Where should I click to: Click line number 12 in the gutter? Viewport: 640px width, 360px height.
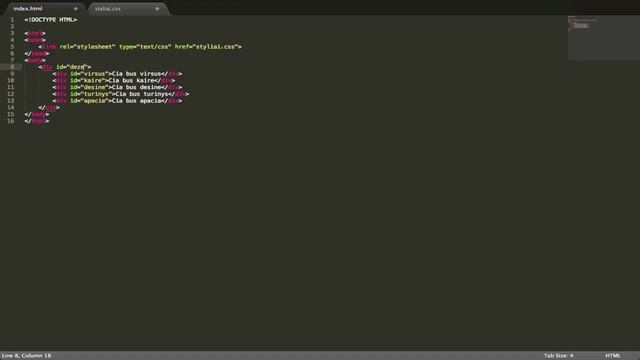pos(11,94)
